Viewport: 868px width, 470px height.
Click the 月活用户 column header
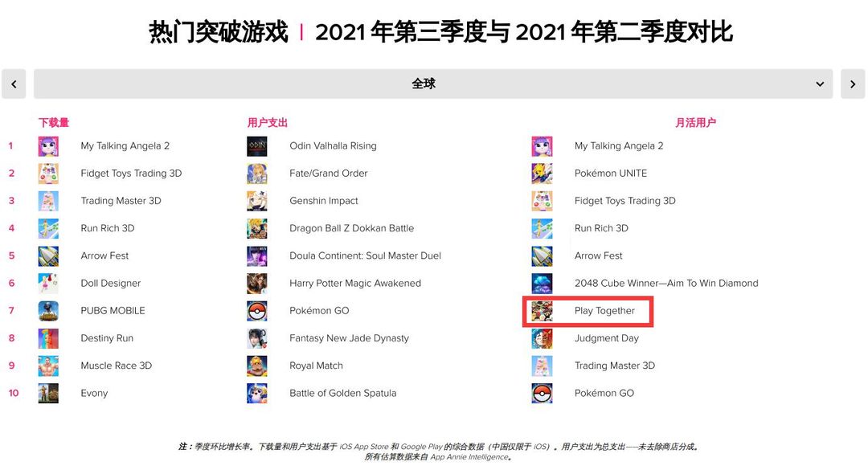click(x=695, y=122)
